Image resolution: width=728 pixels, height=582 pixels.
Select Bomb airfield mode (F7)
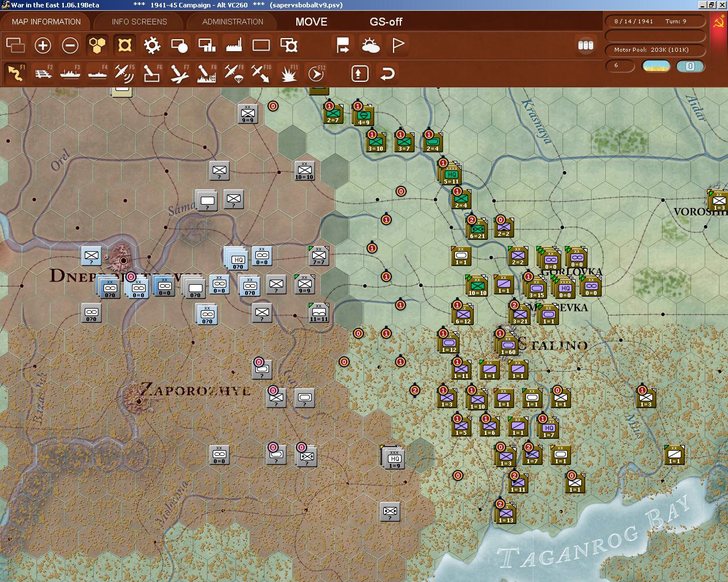point(179,73)
